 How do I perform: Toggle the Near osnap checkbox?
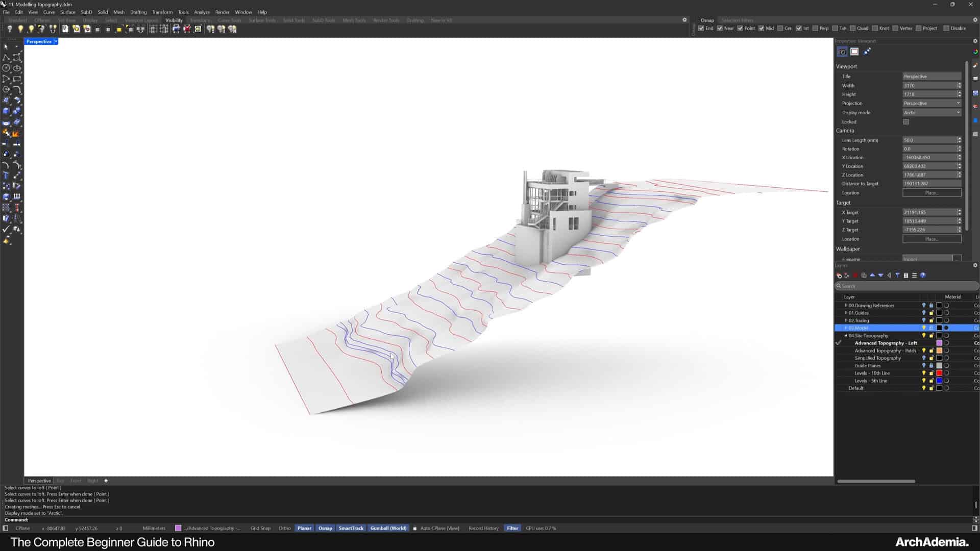[720, 29]
